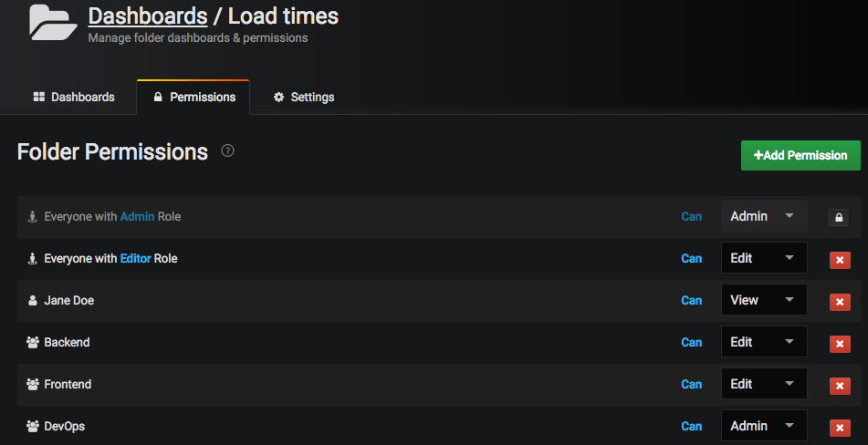Expand Jane Doe's View permission dropdown
This screenshot has height=445, width=868.
tap(764, 300)
